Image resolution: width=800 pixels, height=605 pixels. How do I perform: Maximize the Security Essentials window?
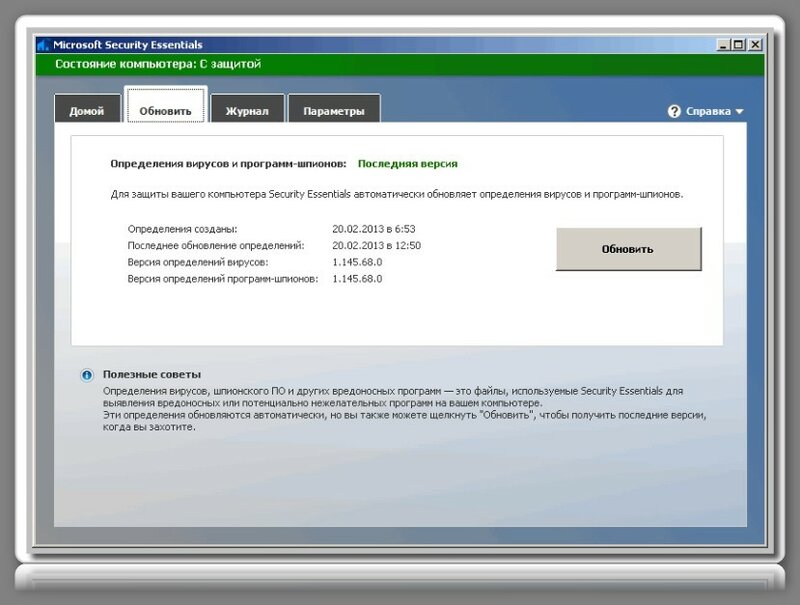738,45
